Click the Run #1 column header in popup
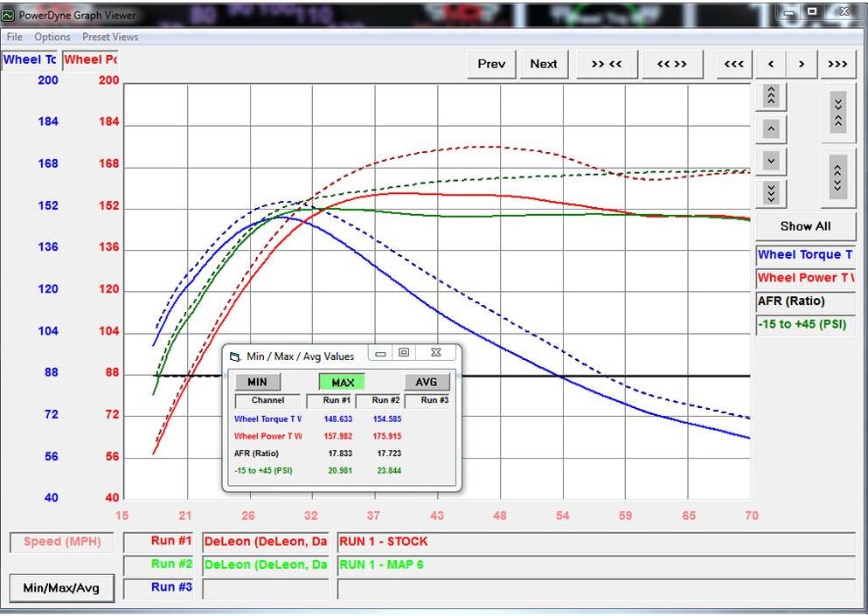Viewport: 868px width, 616px height. (x=331, y=400)
